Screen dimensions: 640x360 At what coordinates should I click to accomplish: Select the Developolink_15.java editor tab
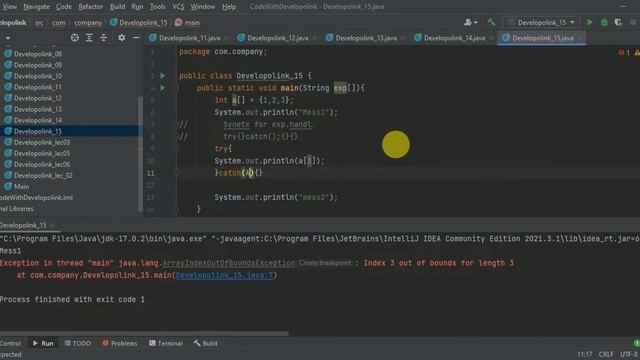point(542,38)
